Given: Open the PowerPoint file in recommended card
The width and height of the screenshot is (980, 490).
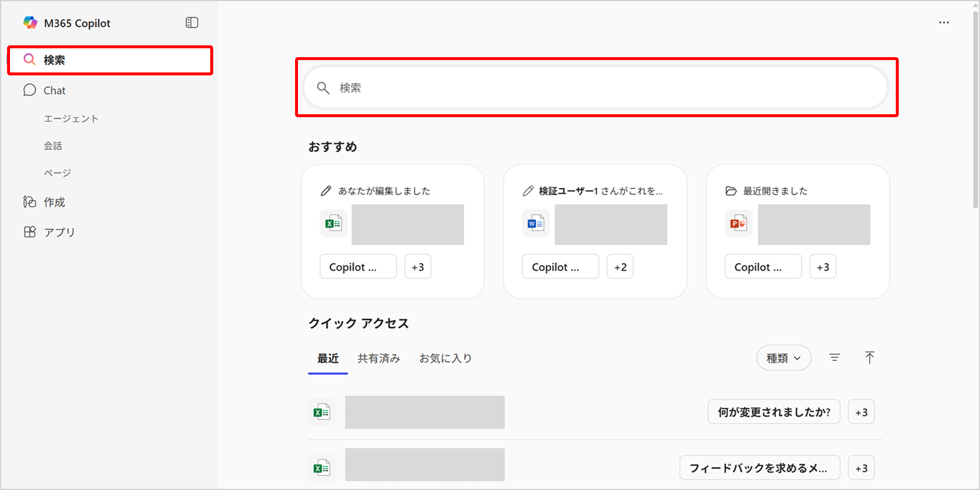Looking at the screenshot, I should (738, 224).
